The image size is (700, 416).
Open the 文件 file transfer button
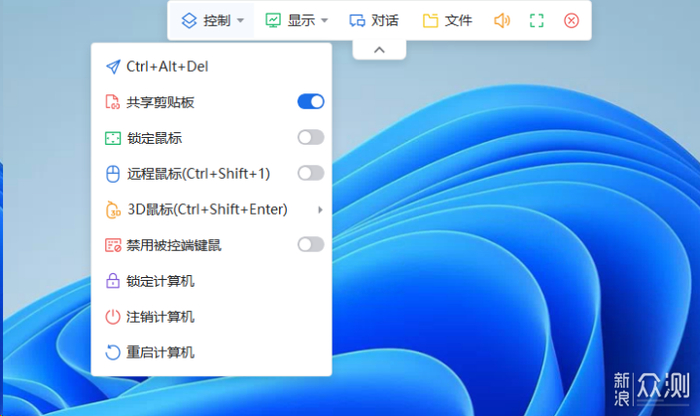(447, 21)
